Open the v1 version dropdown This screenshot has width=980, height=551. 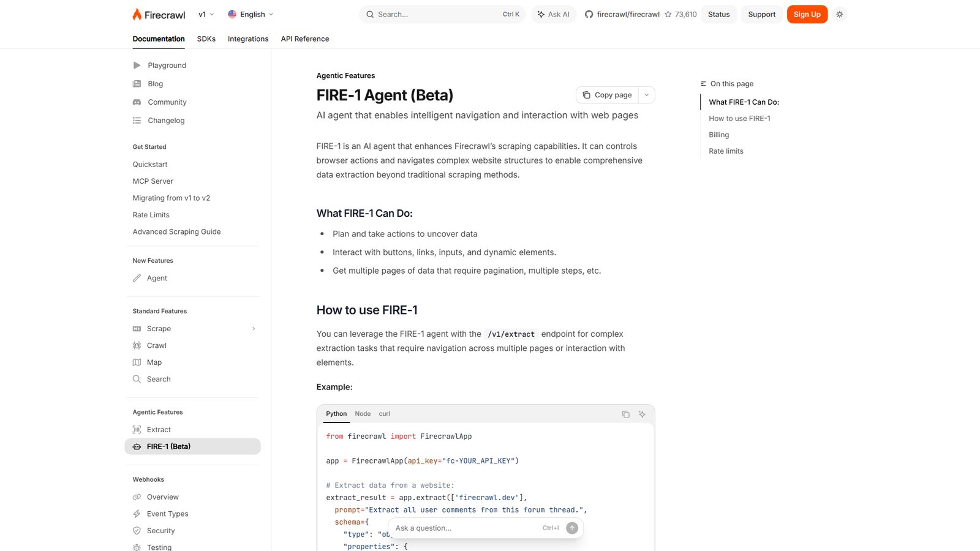click(206, 13)
